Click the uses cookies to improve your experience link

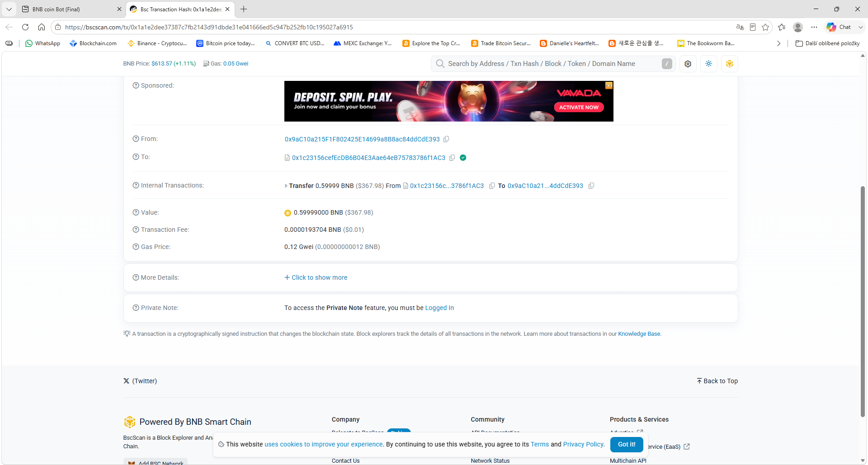pyautogui.click(x=324, y=444)
